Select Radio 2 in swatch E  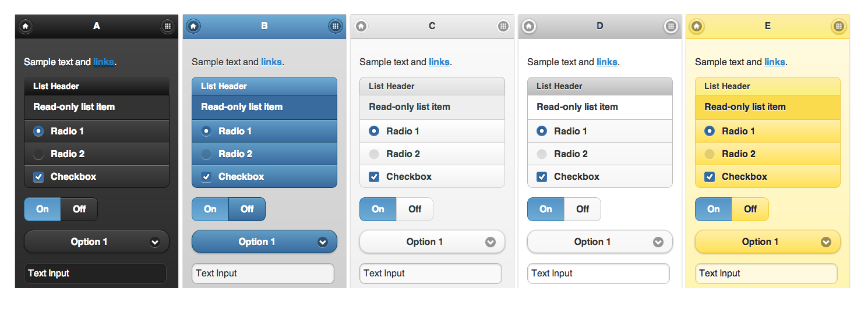tap(768, 154)
